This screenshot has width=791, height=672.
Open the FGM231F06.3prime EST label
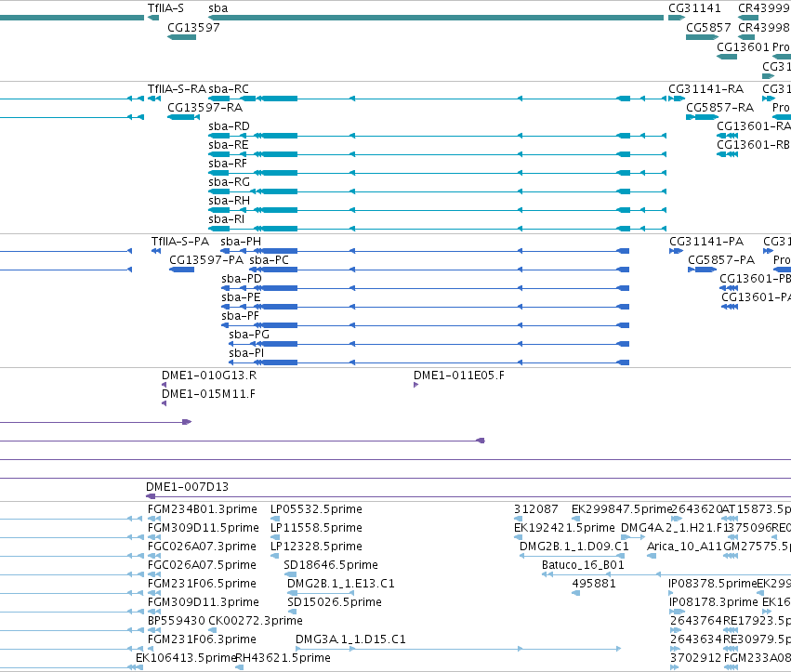(202, 639)
